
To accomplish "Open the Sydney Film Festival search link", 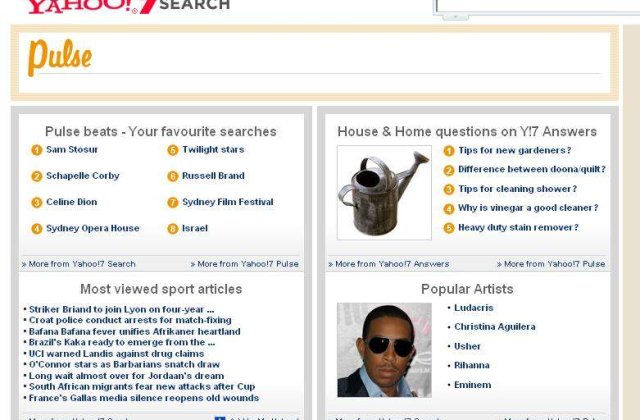I will pyautogui.click(x=228, y=202).
